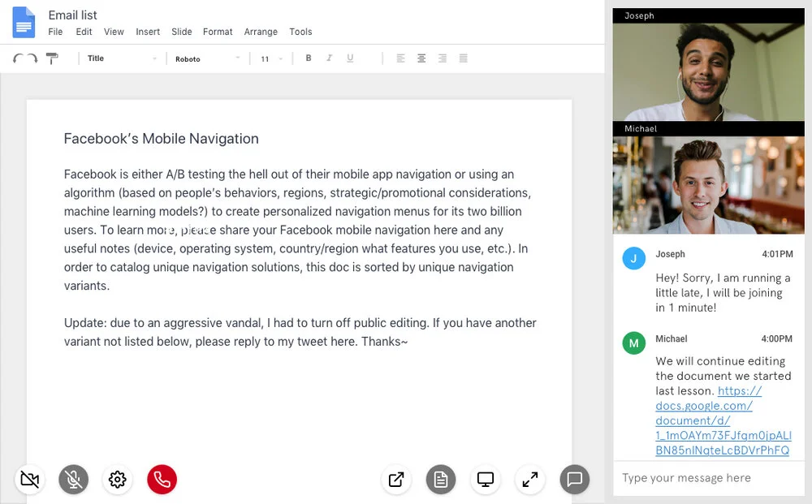This screenshot has width=812, height=504.
Task: Justify the text
Action: pyautogui.click(x=464, y=58)
